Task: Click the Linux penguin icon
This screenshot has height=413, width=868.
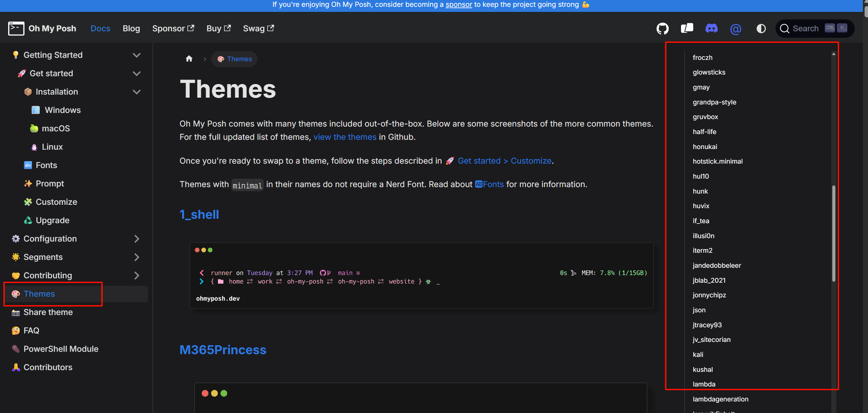Action: pyautogui.click(x=34, y=147)
